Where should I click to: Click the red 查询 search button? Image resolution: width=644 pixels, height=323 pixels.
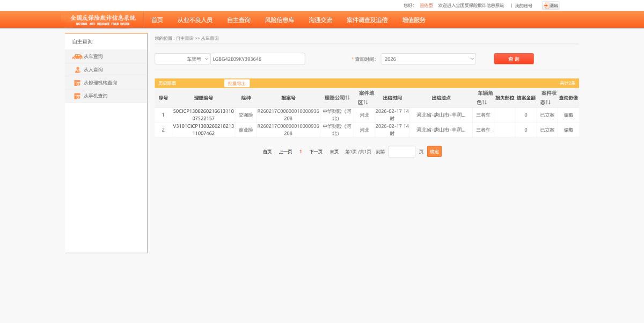point(514,59)
